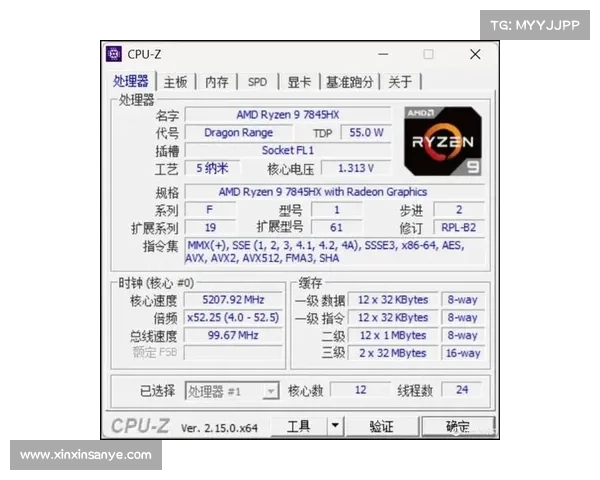
Task: Click the 验证 (Validate) button
Action: (381, 426)
